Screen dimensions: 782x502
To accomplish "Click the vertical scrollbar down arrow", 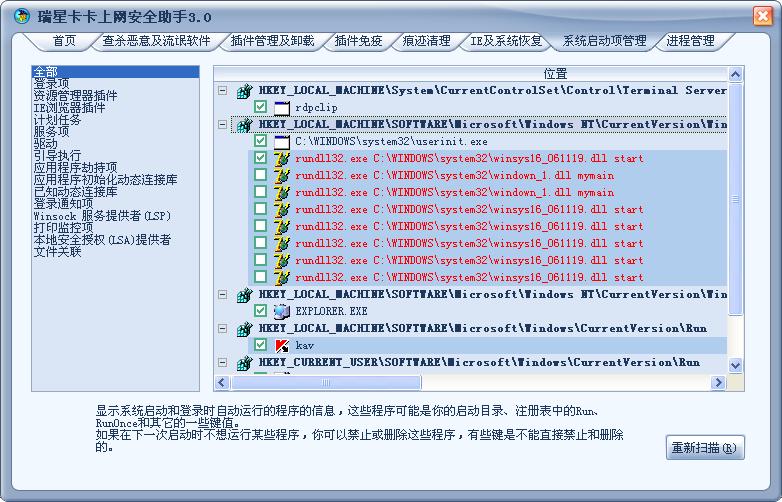I will pos(736,365).
